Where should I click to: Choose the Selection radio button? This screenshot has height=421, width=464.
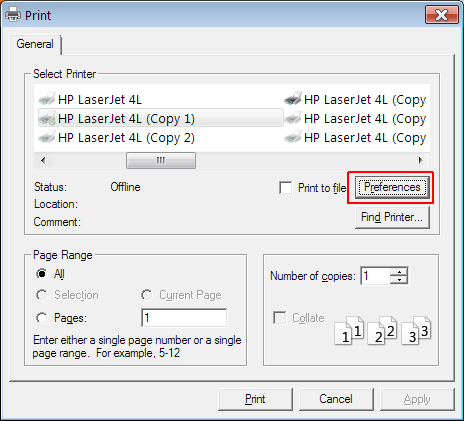pyautogui.click(x=41, y=295)
